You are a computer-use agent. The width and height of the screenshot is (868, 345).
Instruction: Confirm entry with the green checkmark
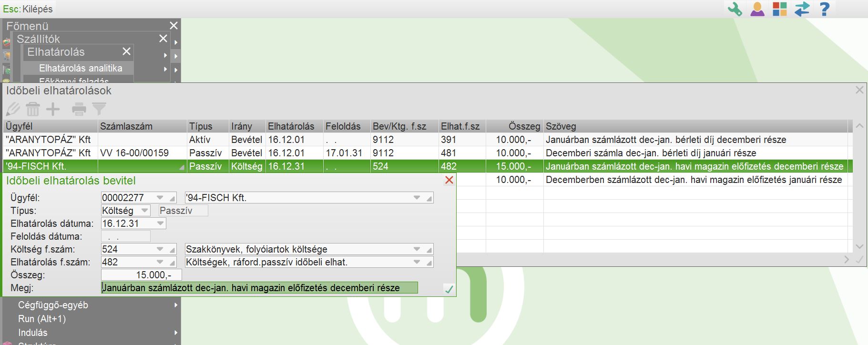coord(449,289)
